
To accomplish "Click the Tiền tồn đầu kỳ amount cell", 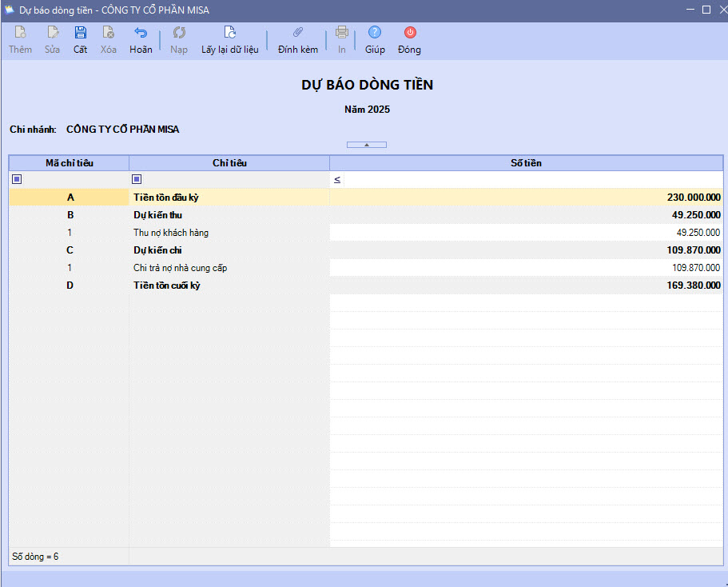I will click(526, 197).
